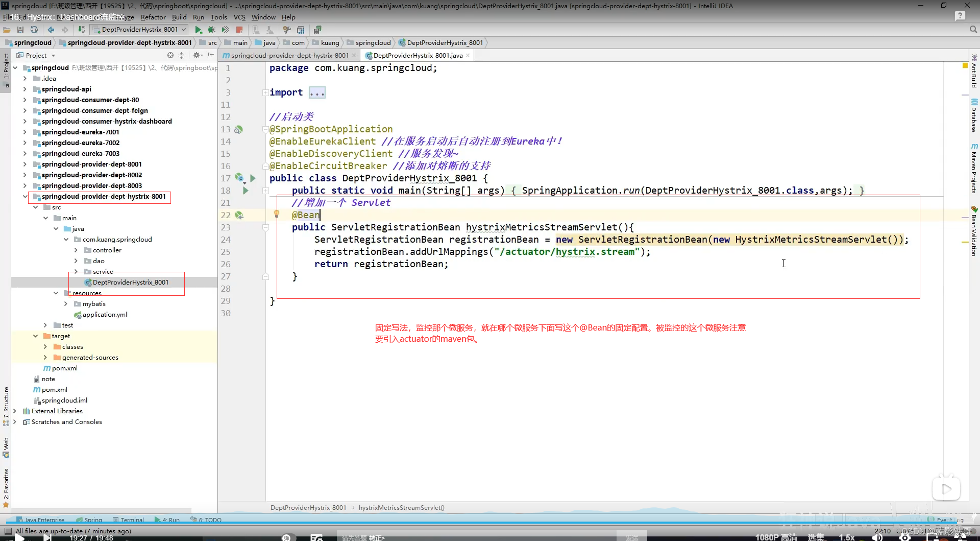The height and width of the screenshot is (541, 980).
Task: Open the Tools menu
Action: (218, 17)
